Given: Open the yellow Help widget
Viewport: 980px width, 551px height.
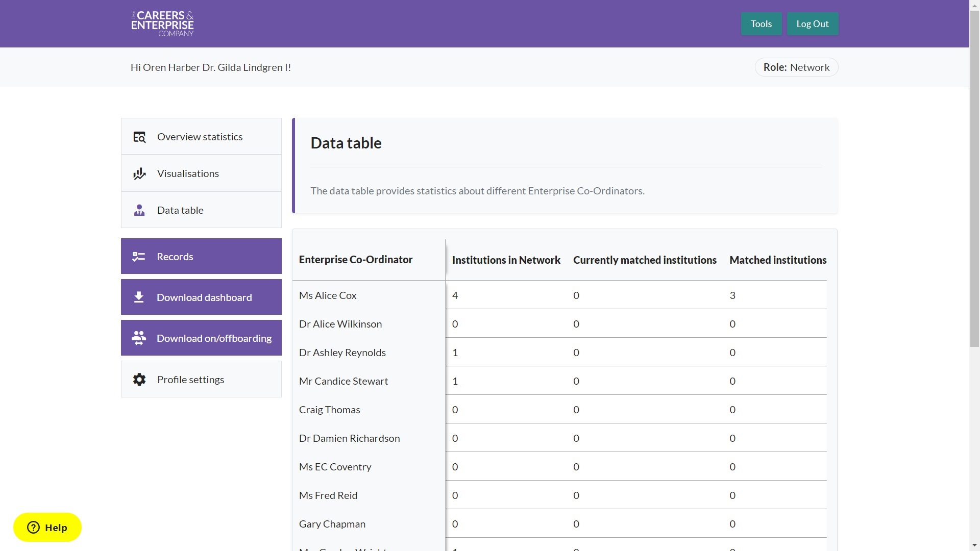Looking at the screenshot, I should click(x=47, y=528).
